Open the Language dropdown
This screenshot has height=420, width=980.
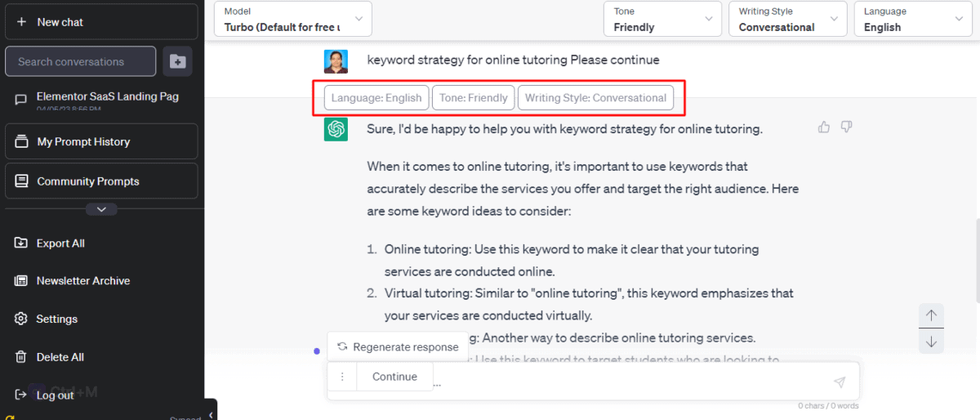912,19
